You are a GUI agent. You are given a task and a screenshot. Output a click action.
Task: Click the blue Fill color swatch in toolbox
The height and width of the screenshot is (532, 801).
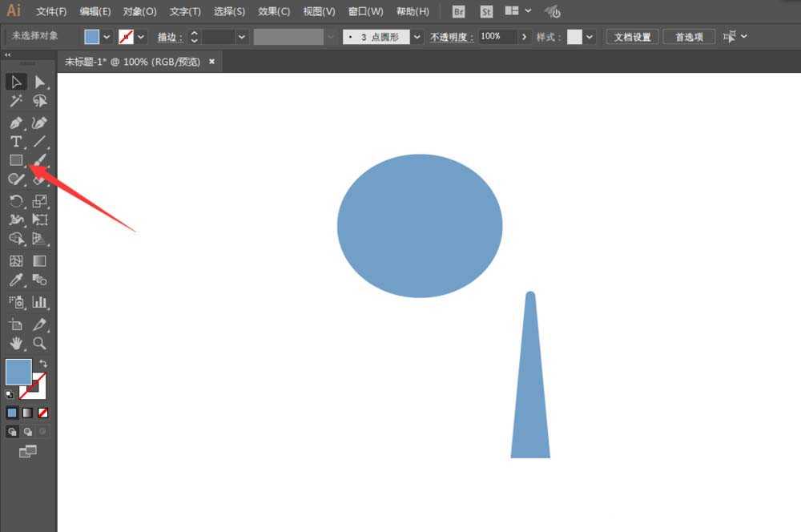[x=18, y=372]
